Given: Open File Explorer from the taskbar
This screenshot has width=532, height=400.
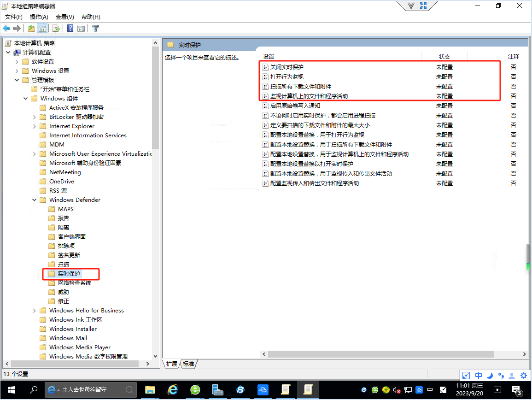Looking at the screenshot, I should 150,390.
